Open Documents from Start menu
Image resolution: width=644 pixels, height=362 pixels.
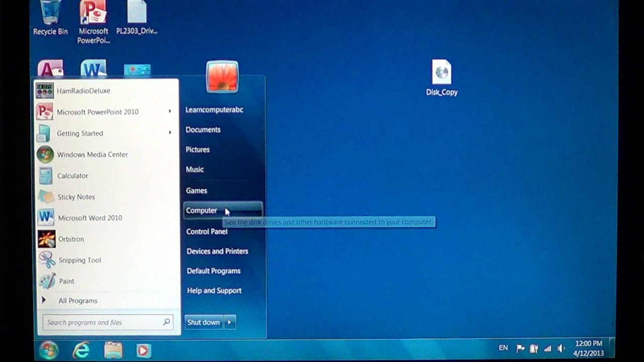click(203, 130)
